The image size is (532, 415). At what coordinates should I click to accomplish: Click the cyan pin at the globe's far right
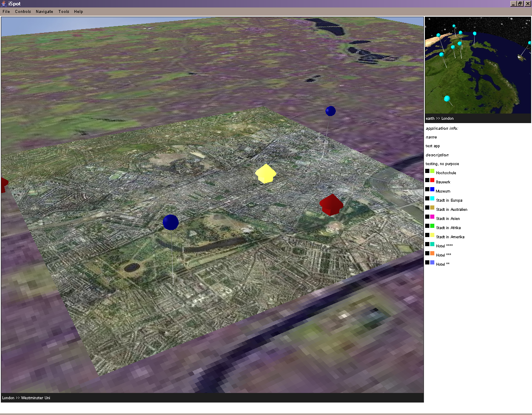529,42
